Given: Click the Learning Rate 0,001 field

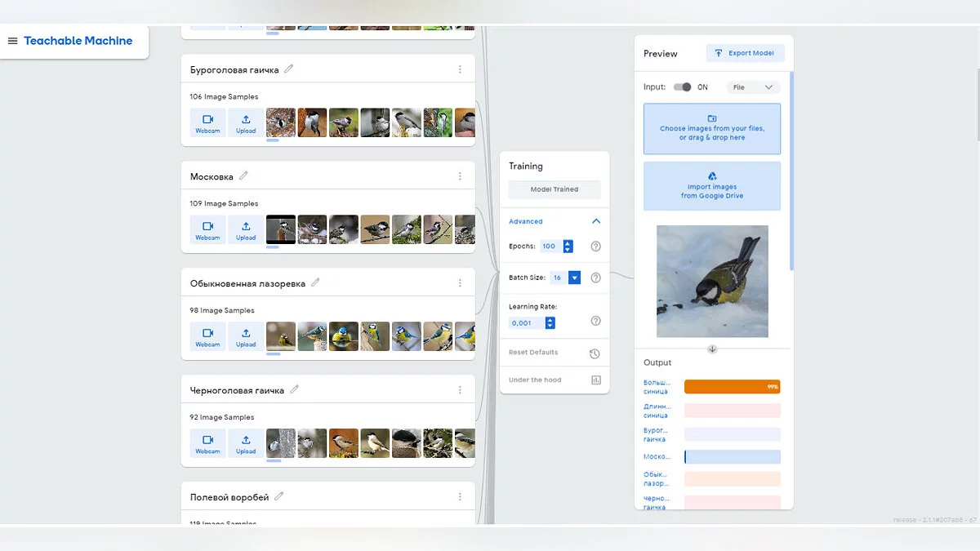Looking at the screenshot, I should click(x=527, y=323).
